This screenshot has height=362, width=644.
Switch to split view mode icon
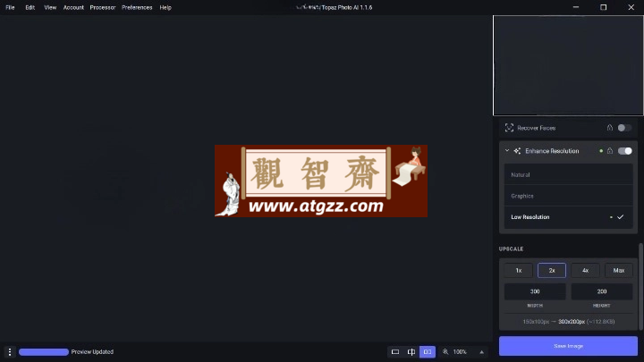(x=411, y=352)
